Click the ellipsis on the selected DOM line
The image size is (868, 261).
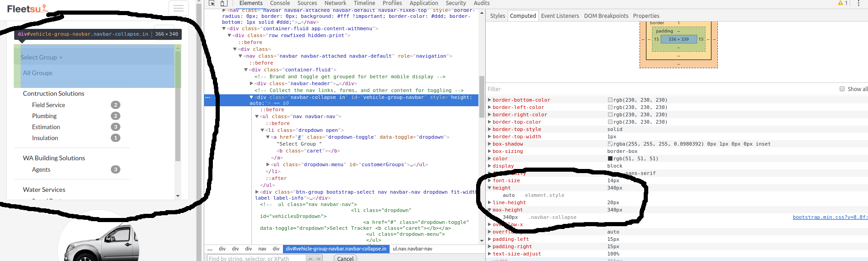208,98
